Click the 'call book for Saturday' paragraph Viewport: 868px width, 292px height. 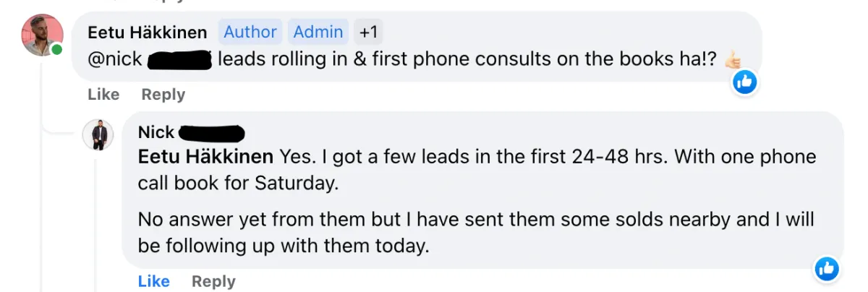(x=477, y=170)
